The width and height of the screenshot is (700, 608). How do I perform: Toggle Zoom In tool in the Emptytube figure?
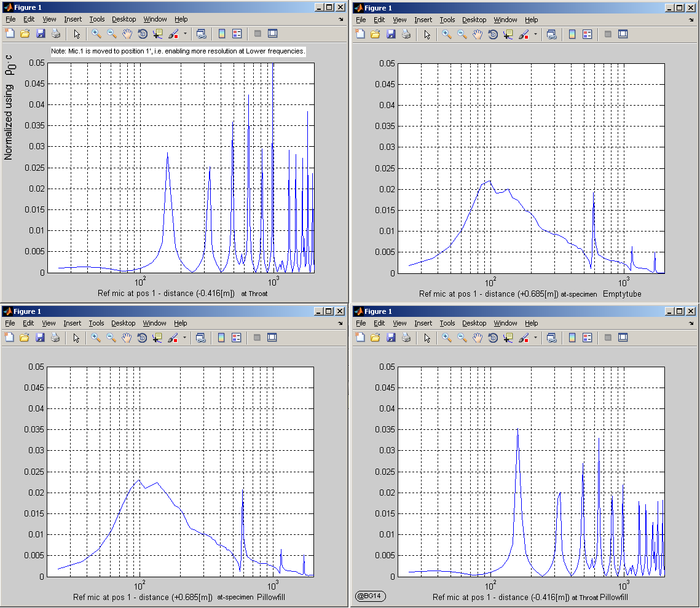point(446,34)
